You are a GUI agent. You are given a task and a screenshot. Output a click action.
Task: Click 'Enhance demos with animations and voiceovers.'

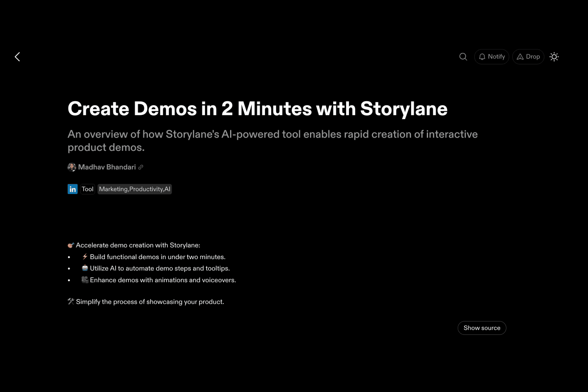(159, 280)
